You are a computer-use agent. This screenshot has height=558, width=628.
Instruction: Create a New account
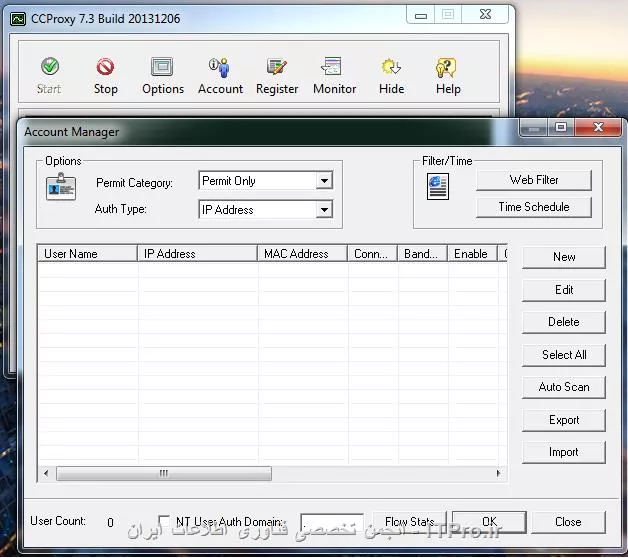tap(564, 257)
